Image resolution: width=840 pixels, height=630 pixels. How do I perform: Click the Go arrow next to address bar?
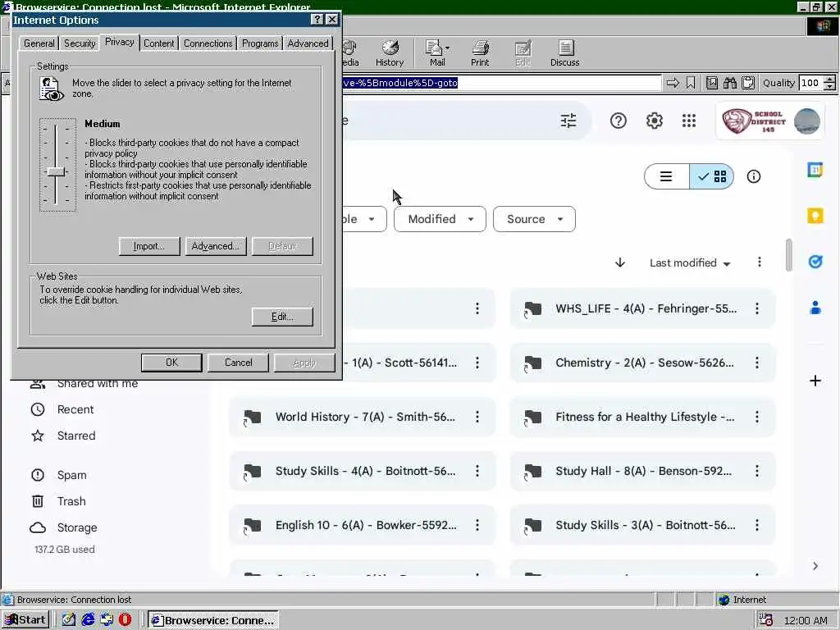(x=673, y=83)
